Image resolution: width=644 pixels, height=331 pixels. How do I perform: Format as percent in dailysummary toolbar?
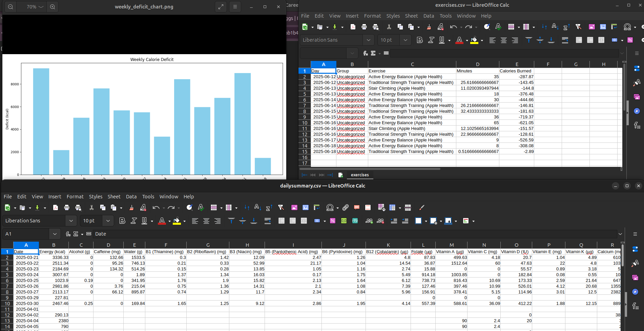[333, 221]
